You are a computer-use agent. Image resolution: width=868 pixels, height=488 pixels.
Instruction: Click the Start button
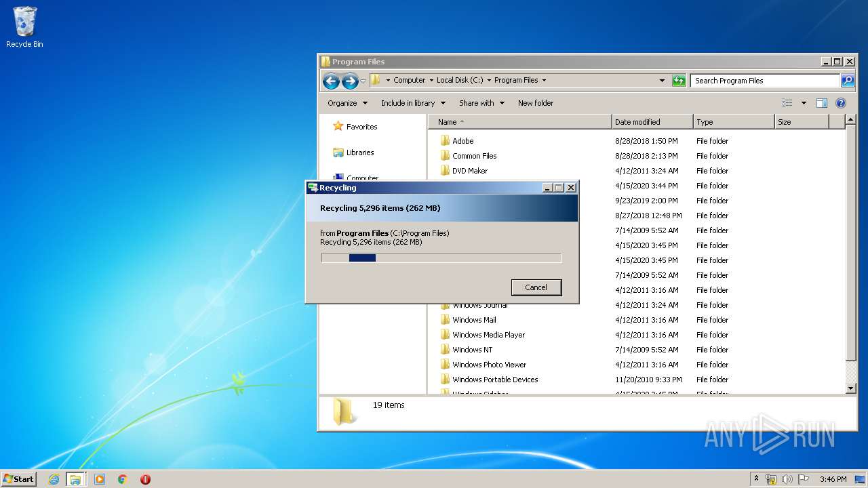coord(18,479)
